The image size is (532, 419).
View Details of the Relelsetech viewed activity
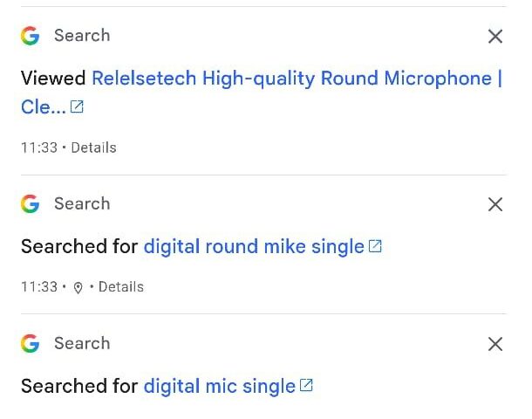click(93, 148)
